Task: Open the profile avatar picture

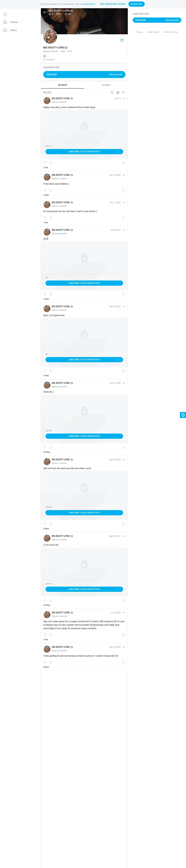Action: tap(50, 36)
